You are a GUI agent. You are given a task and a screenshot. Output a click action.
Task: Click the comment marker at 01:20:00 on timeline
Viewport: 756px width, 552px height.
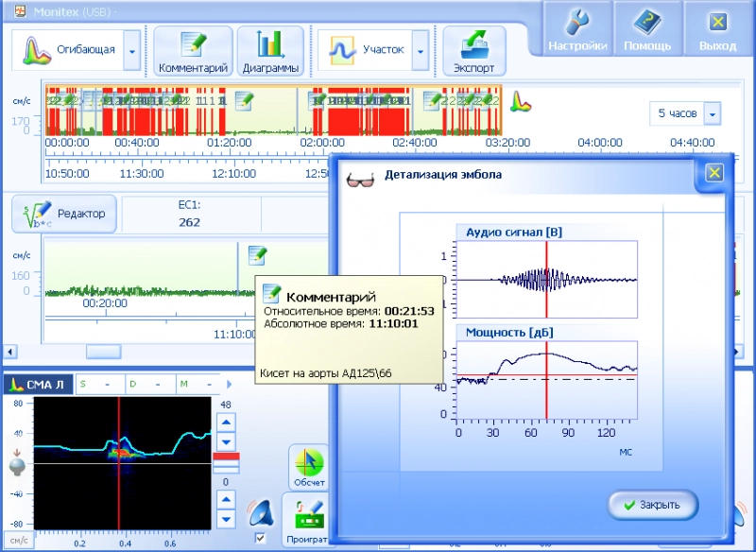coord(244,98)
